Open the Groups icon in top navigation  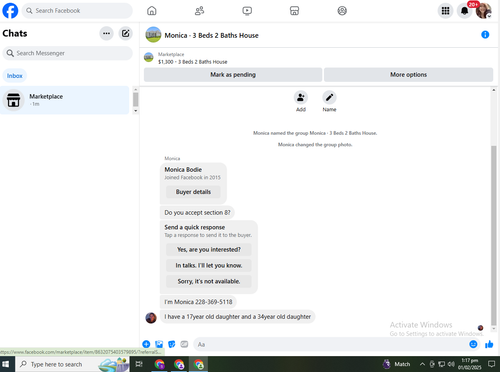(342, 11)
